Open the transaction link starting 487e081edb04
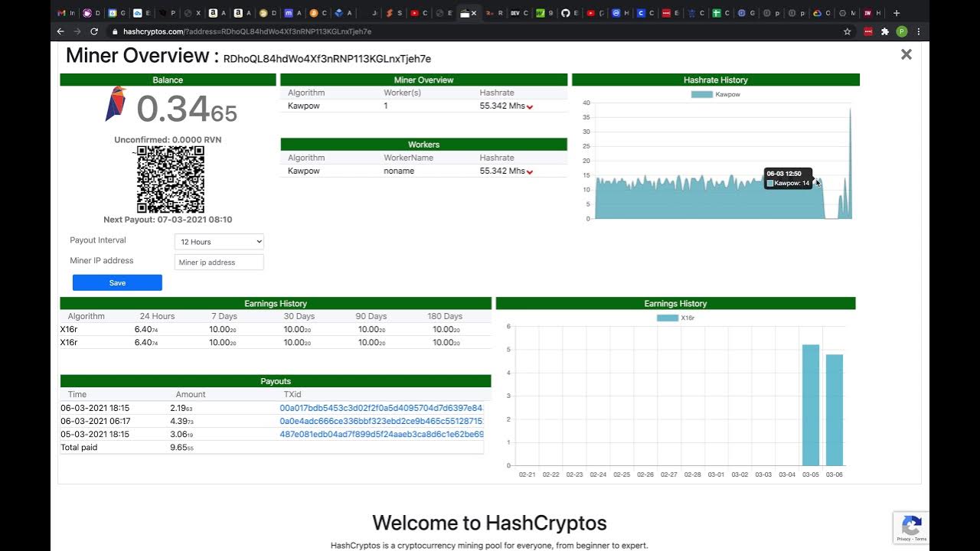The height and width of the screenshot is (551, 980). (x=381, y=435)
